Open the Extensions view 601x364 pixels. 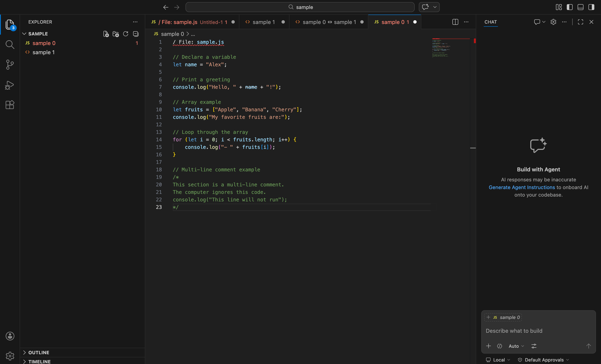pos(10,105)
